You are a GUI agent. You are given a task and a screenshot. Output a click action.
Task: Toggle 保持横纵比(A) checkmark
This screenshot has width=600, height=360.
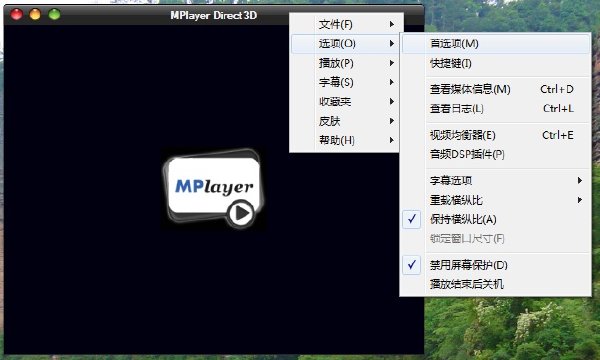tap(496, 219)
